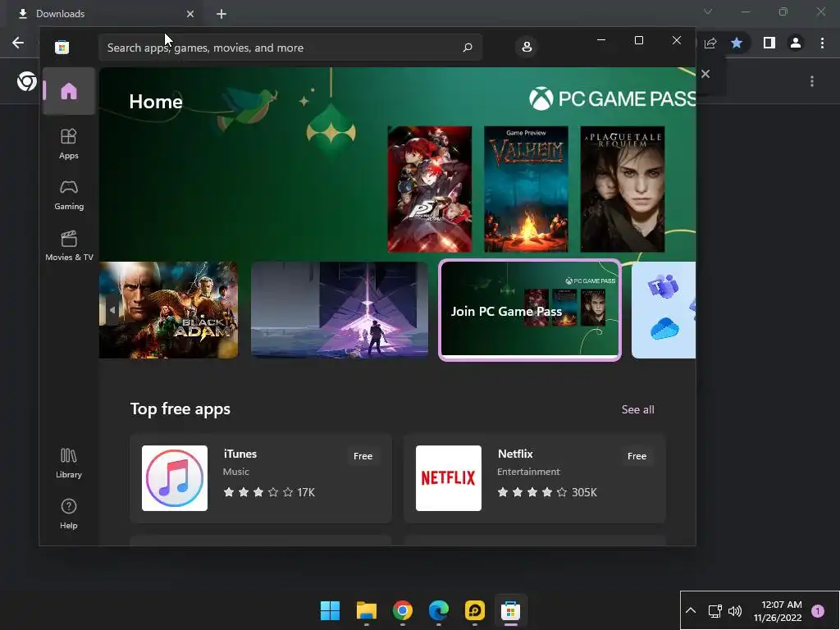
Task: Click See all for top free apps
Action: [637, 409]
